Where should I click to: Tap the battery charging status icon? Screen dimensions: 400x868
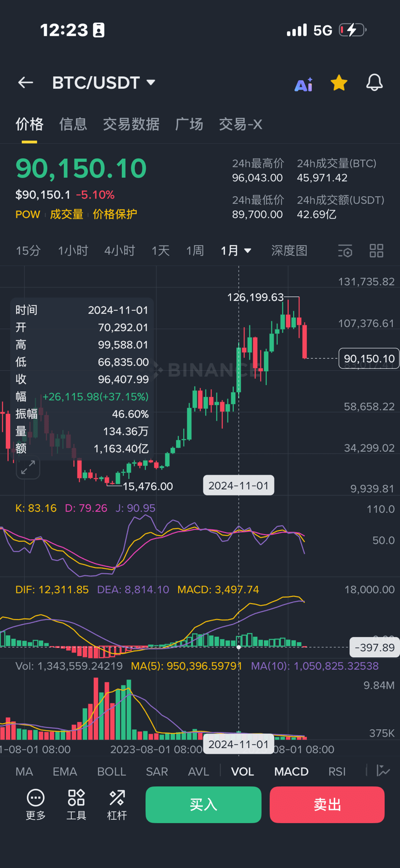[353, 30]
